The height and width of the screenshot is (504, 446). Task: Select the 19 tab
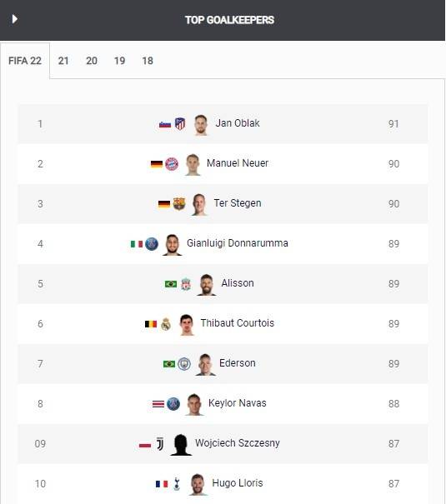click(119, 61)
